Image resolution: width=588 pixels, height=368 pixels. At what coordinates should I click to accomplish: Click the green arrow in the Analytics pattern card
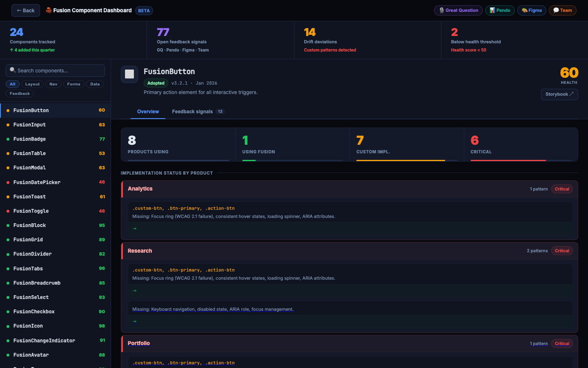click(x=135, y=229)
